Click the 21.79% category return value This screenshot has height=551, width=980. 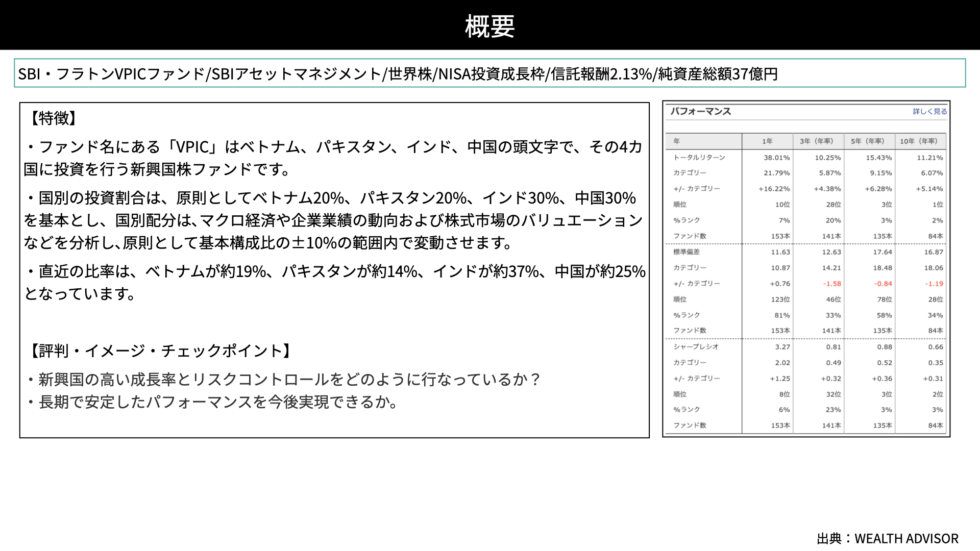776,173
